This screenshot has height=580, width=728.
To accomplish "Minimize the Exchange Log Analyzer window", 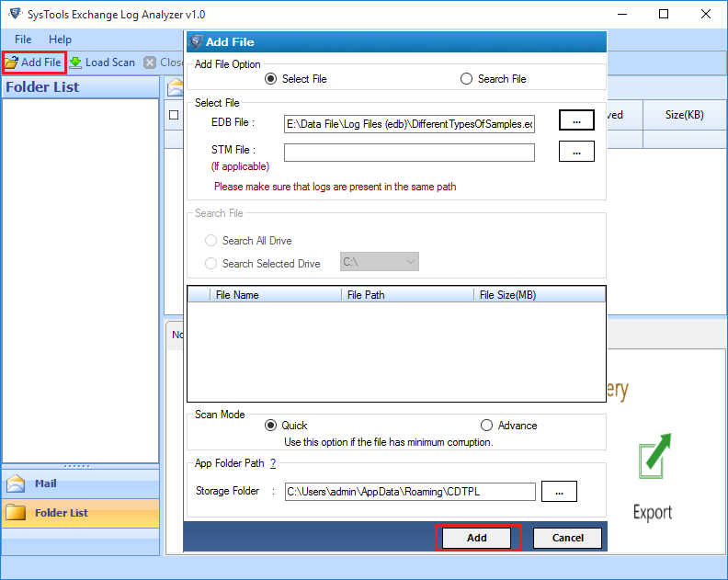I will point(622,14).
